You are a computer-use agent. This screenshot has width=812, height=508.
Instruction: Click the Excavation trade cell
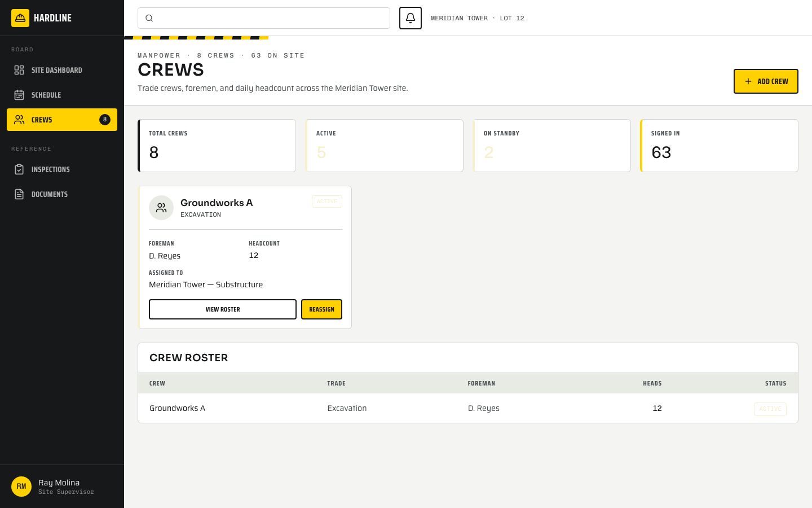pyautogui.click(x=347, y=408)
